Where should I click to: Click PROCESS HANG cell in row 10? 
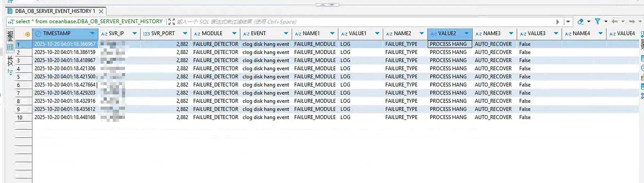point(448,117)
